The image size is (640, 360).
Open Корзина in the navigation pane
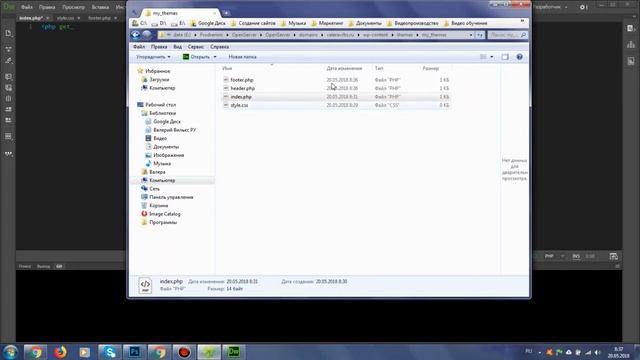coord(158,206)
